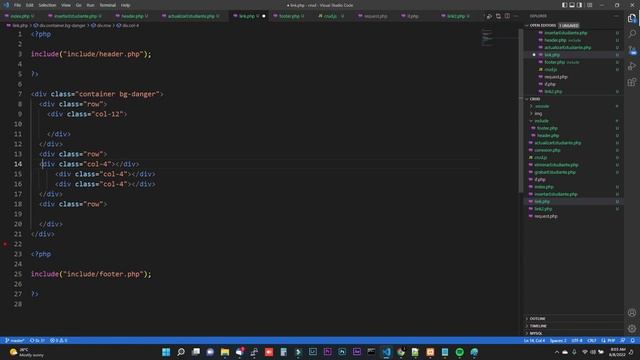Open Windows taskbar Search icon
The height and width of the screenshot is (360, 640).
point(181,352)
